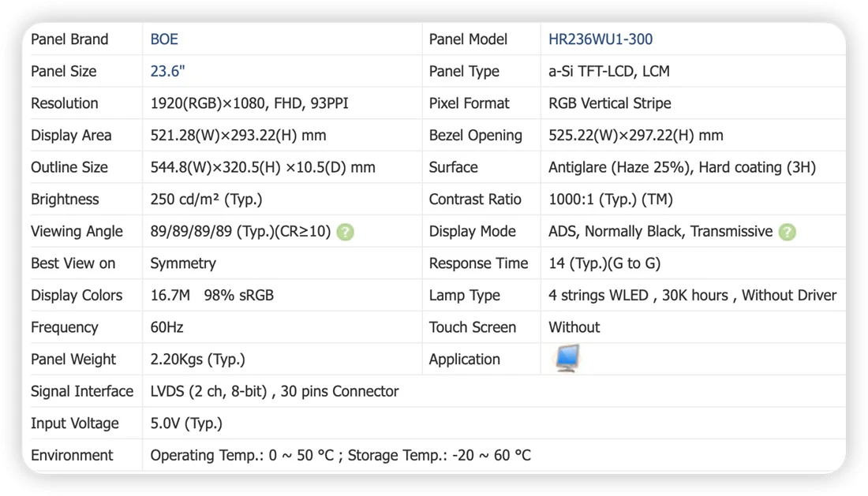868x496 pixels.
Task: Select RGB Vertical Stripe pixel format value
Action: coord(609,103)
